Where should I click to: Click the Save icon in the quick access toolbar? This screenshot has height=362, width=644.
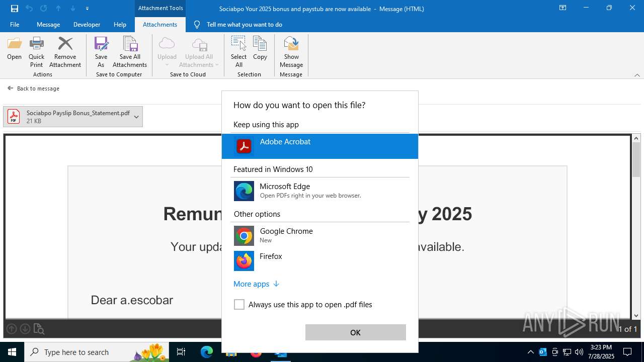(15, 9)
